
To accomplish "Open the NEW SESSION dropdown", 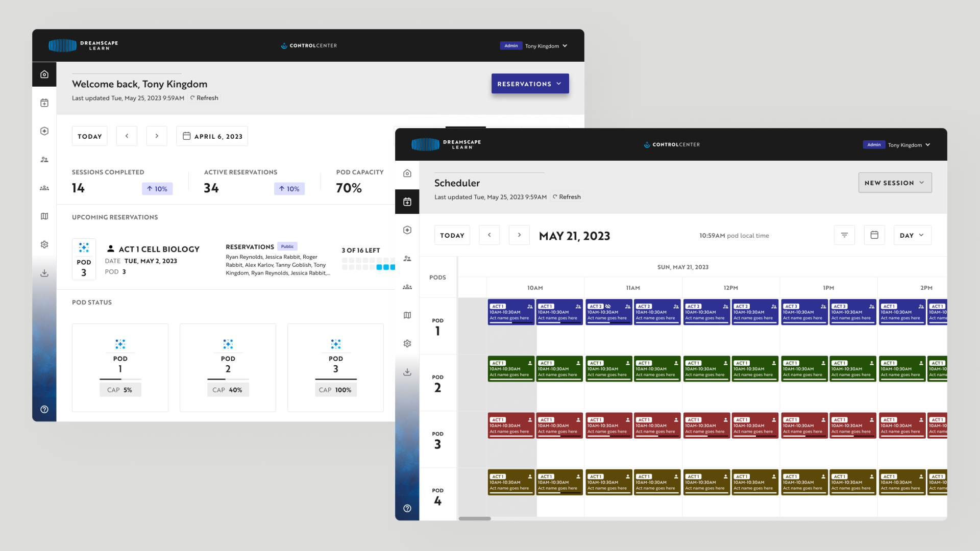I will pos(895,183).
